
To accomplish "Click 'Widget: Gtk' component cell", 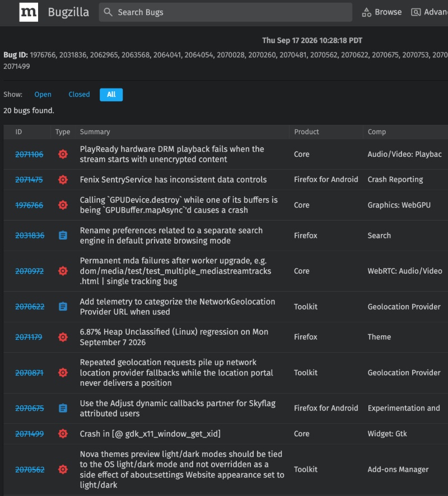I will (x=388, y=434).
